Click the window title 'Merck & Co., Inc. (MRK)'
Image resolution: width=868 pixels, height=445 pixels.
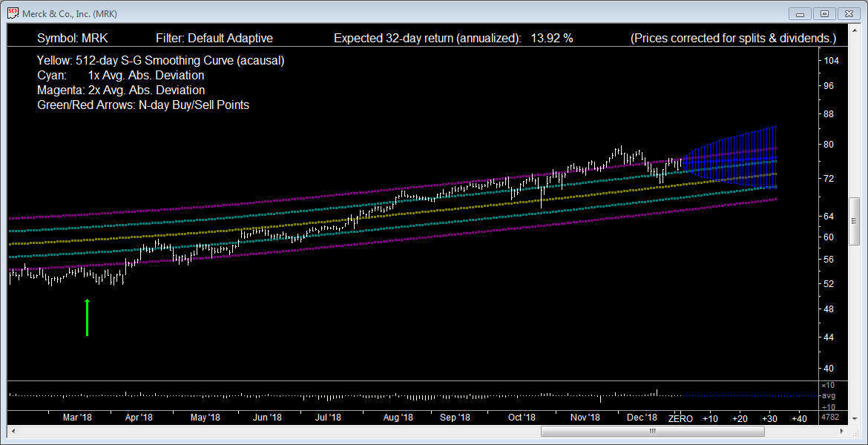tap(70, 14)
